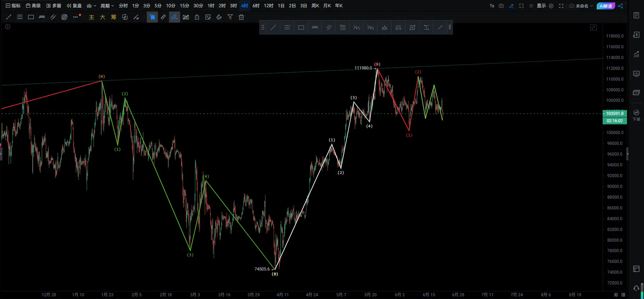This screenshot has width=644, height=299.
Task: Open customer support headset icon
Action: click(x=636, y=288)
